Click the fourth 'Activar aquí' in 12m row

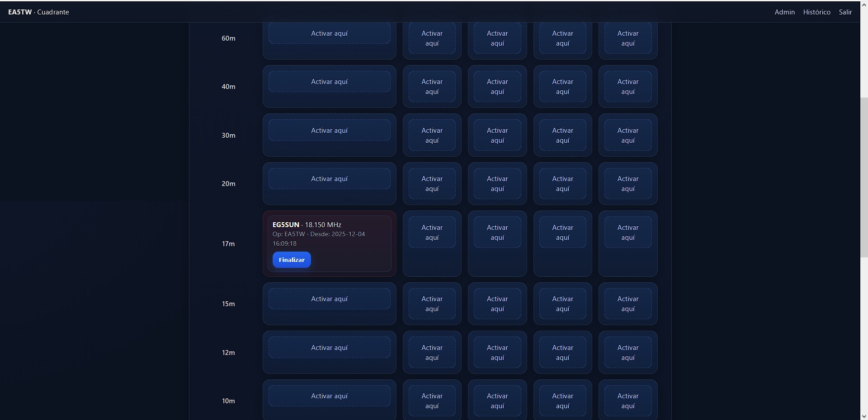562,353
